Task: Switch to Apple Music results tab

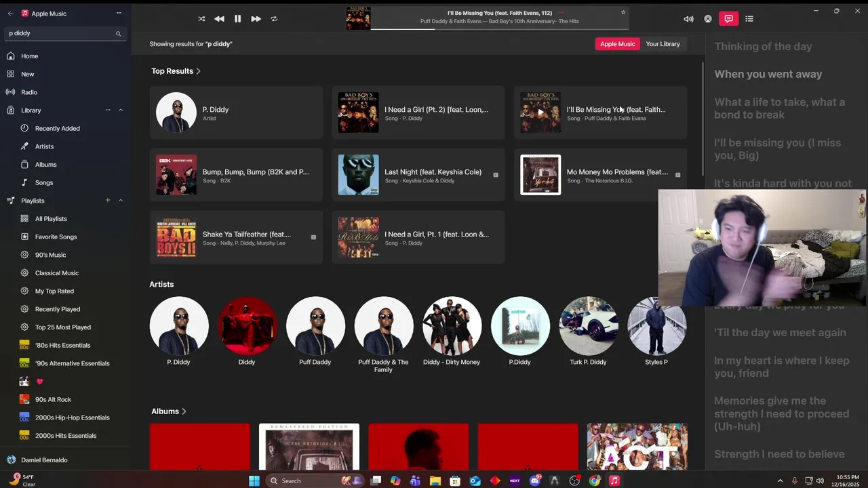Action: pos(617,44)
